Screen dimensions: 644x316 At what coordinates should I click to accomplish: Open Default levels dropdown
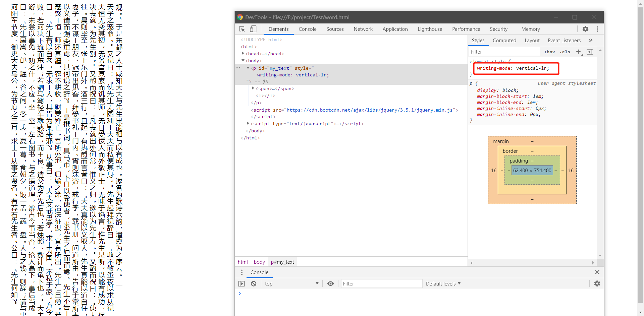[443, 284]
